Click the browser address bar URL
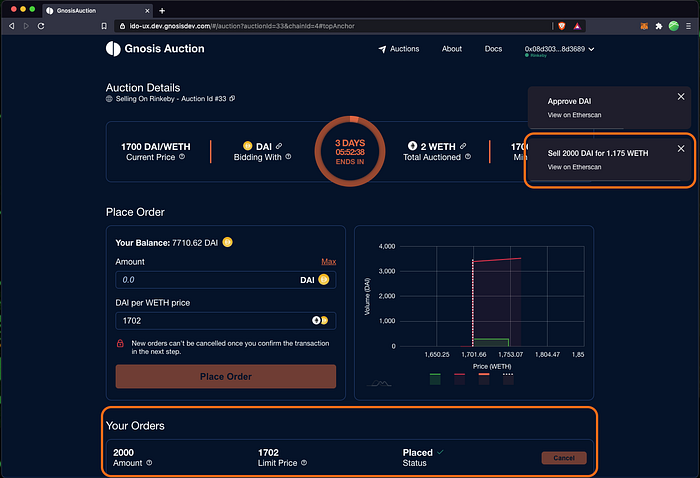Image resolution: width=700 pixels, height=478 pixels. tap(242, 26)
